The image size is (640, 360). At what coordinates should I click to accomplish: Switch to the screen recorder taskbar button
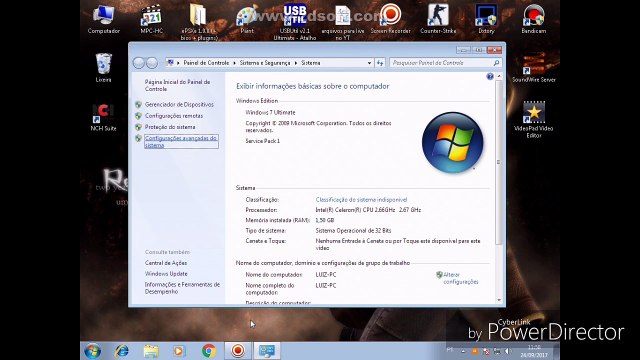coord(238,351)
